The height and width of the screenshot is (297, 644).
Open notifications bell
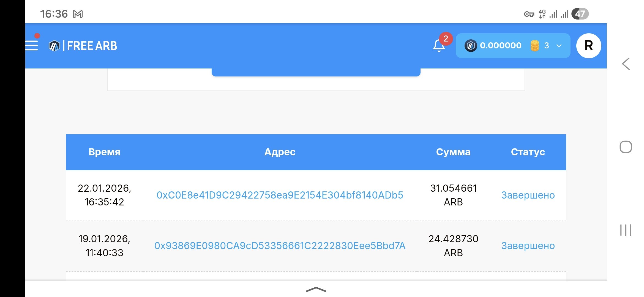(439, 46)
